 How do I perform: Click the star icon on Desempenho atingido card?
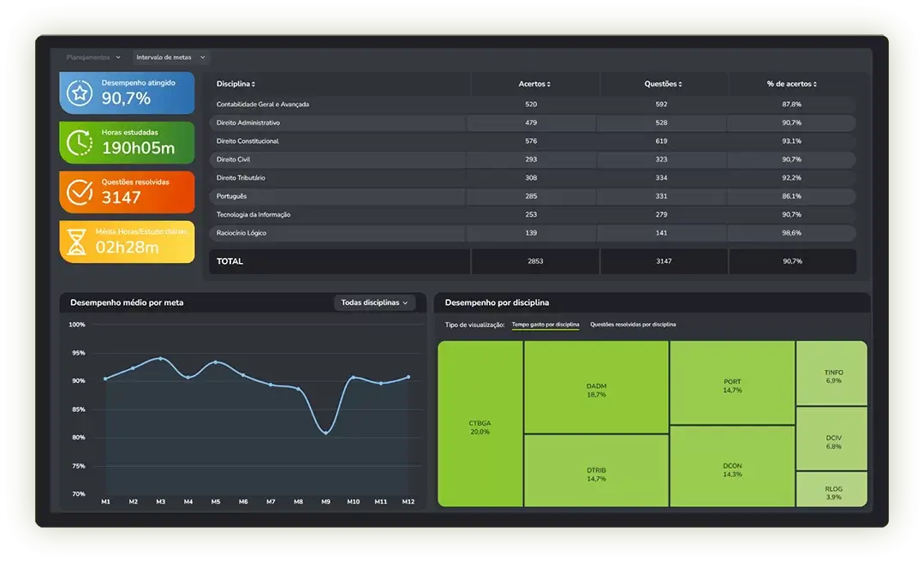click(x=80, y=93)
